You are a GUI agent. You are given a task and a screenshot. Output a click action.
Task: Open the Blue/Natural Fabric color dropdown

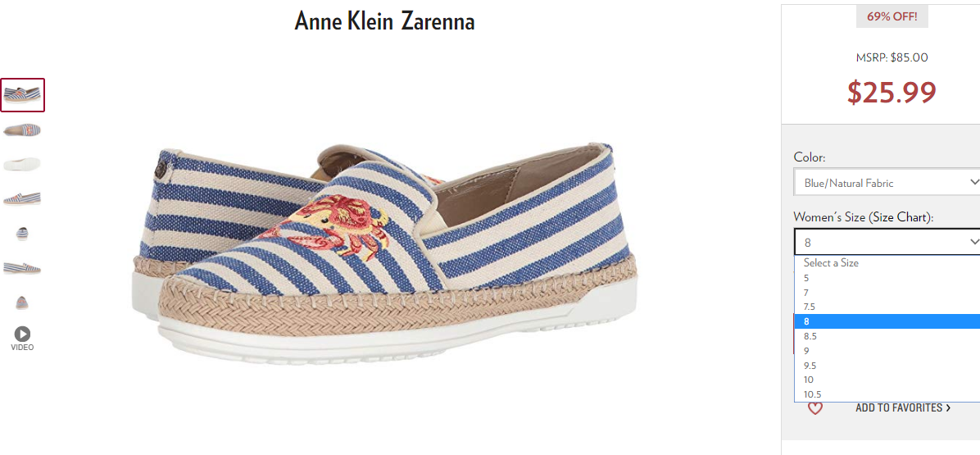pos(887,183)
